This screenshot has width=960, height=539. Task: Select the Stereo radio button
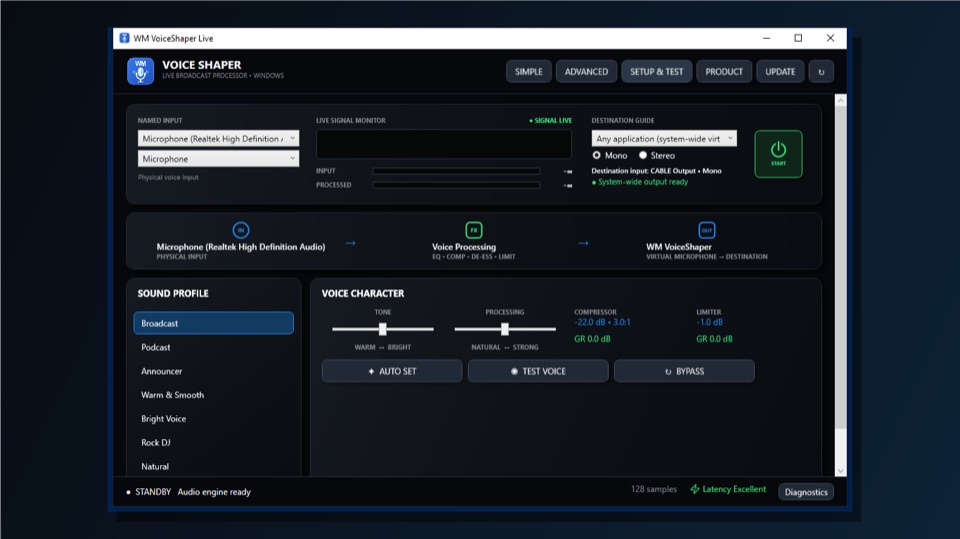pos(643,156)
